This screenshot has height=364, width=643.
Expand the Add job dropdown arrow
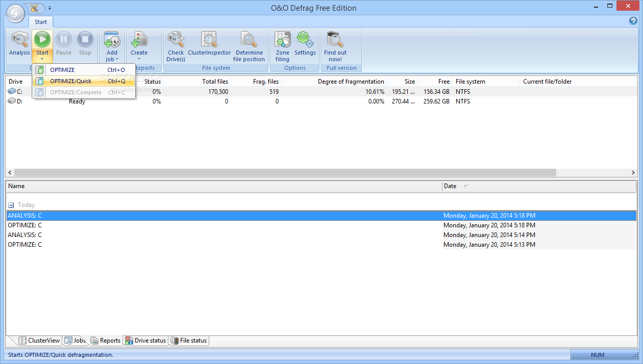pos(117,59)
